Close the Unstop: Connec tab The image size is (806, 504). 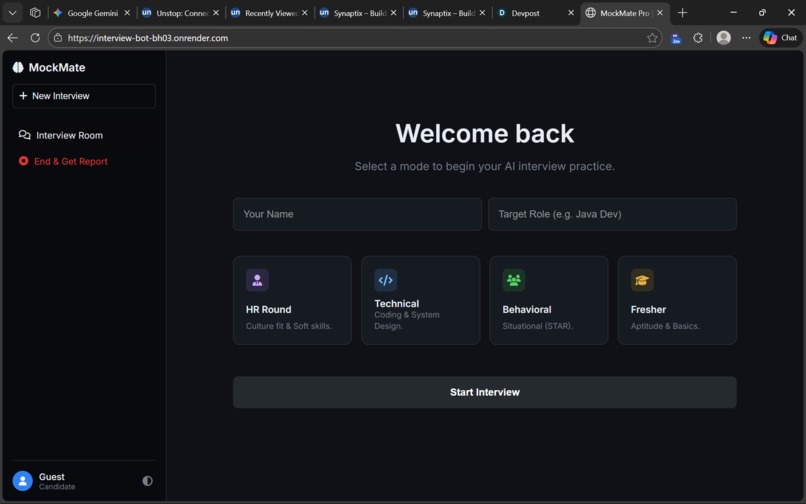coord(216,13)
